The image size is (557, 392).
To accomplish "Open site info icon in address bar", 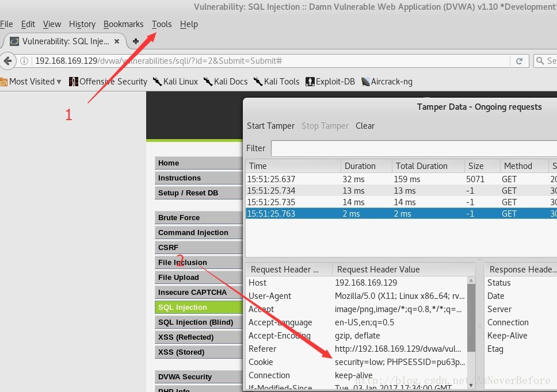I will point(24,61).
